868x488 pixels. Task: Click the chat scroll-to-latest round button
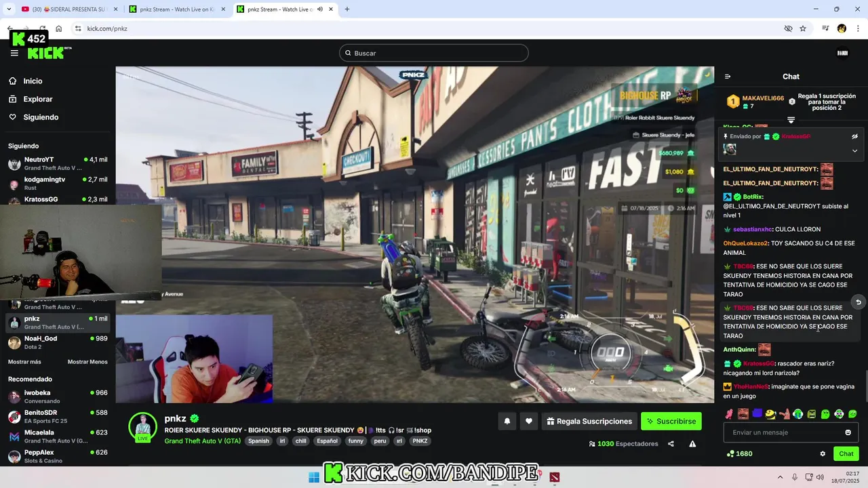pyautogui.click(x=858, y=302)
